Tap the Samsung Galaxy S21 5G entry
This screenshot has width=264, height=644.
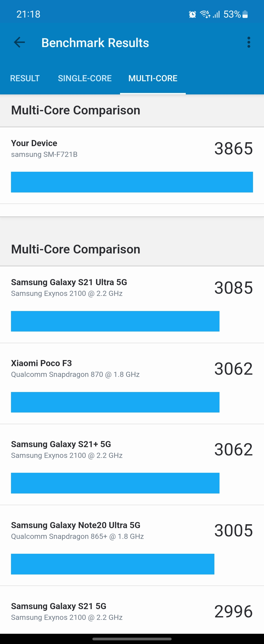(x=132, y=610)
